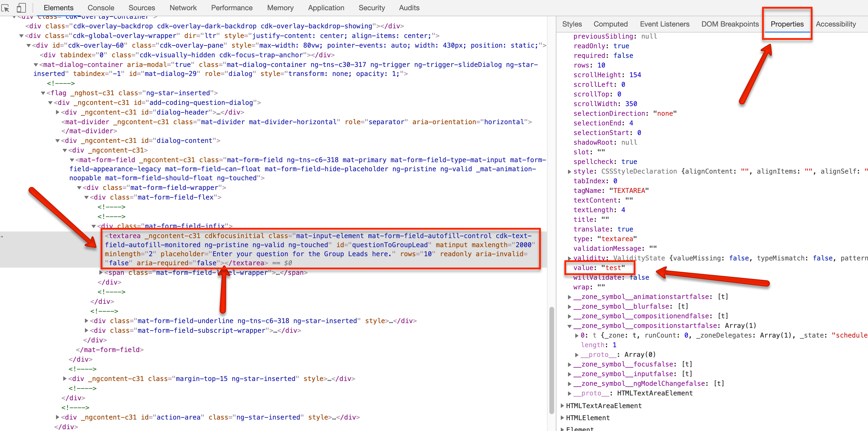Open the Computed tab
The height and width of the screenshot is (431, 868).
(610, 24)
